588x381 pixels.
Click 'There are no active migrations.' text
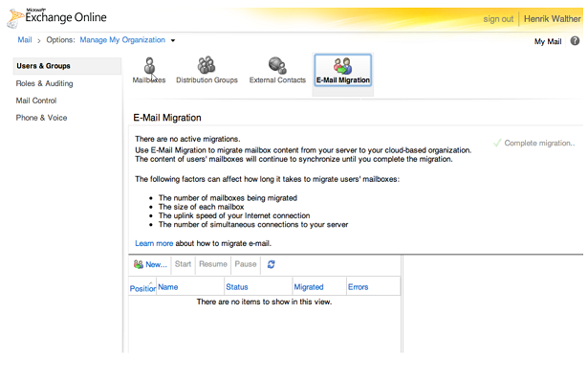187,139
